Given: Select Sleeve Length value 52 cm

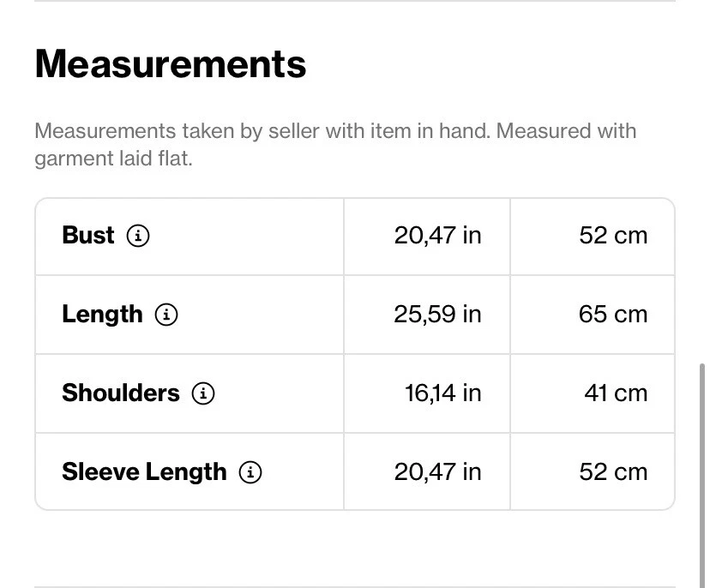Looking at the screenshot, I should [613, 472].
